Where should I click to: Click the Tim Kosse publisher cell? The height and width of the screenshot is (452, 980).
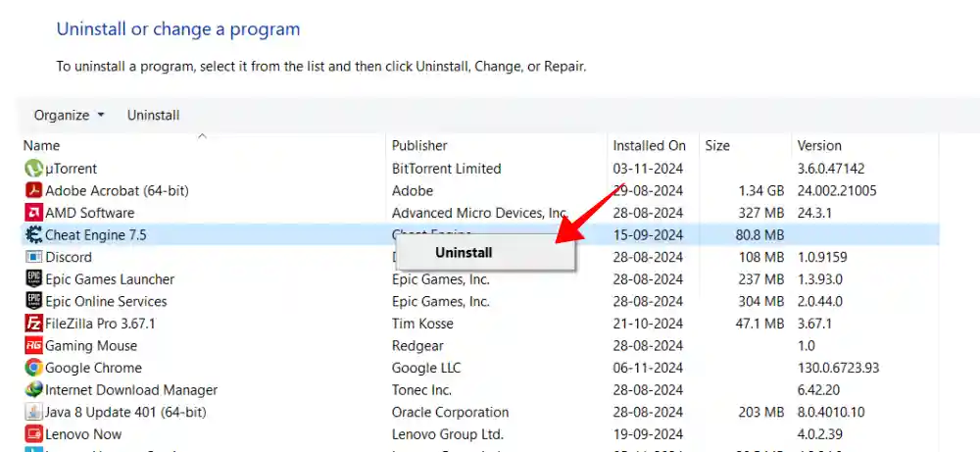pos(422,324)
